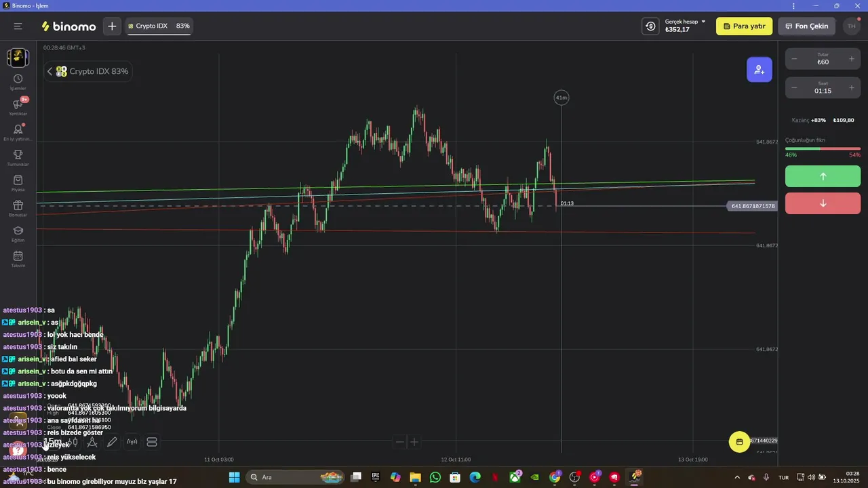
Task: Show hidden system tray icons
Action: point(737,477)
